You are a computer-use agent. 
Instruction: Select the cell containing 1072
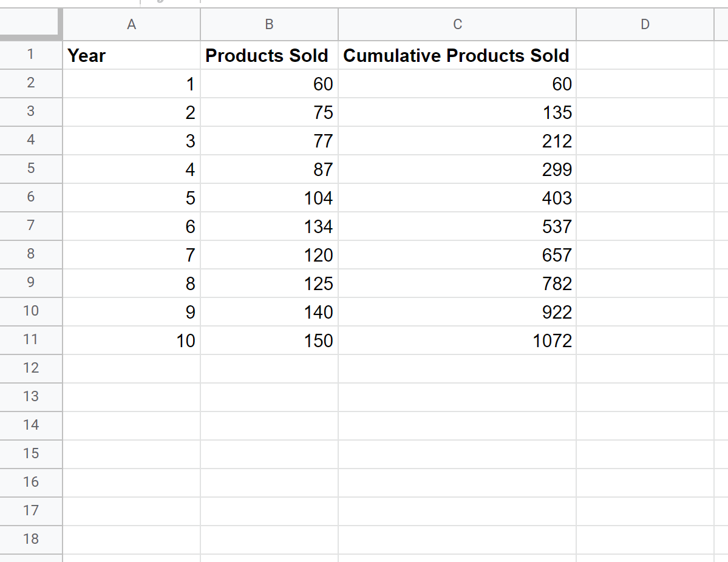[457, 340]
